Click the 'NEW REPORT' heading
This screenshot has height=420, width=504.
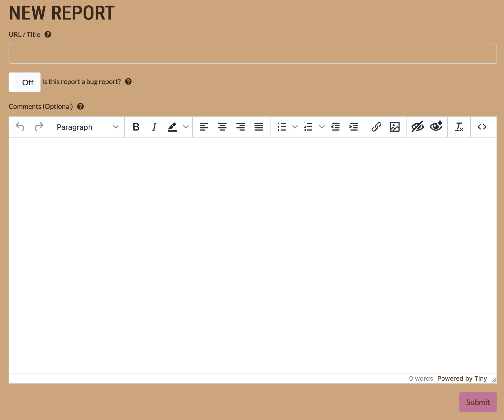[x=62, y=13]
